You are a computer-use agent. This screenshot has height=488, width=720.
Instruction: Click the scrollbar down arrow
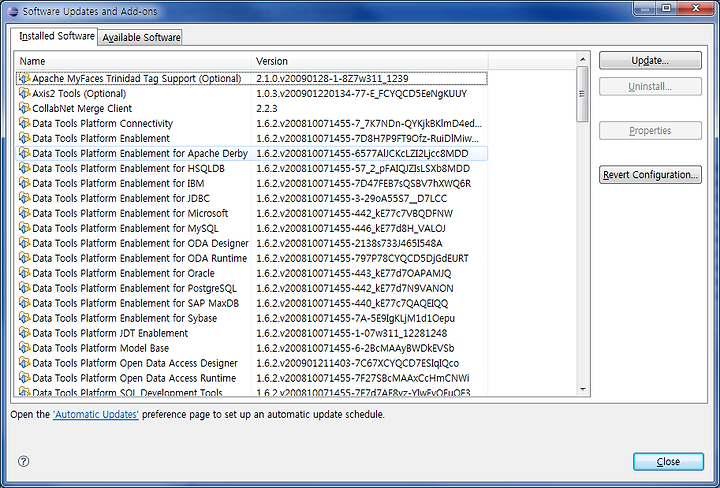click(x=583, y=389)
